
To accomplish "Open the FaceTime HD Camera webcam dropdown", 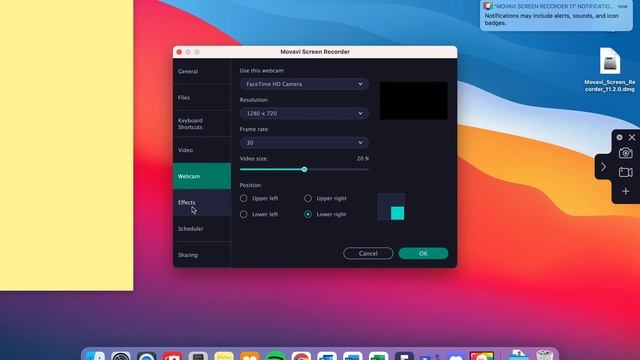I will pos(304,84).
